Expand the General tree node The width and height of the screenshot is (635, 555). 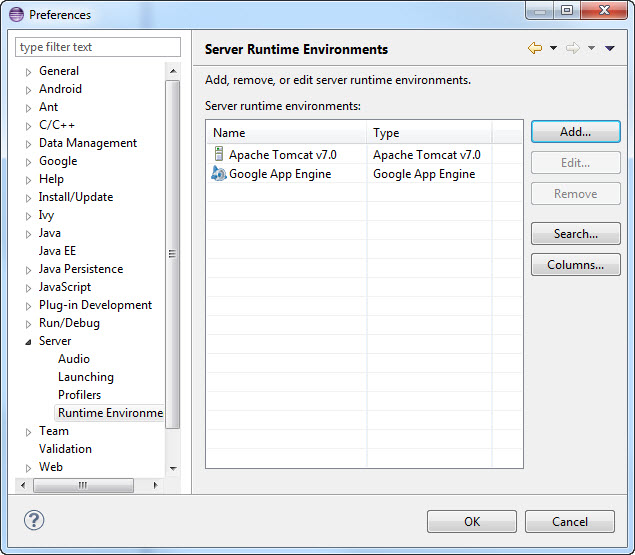[28, 73]
